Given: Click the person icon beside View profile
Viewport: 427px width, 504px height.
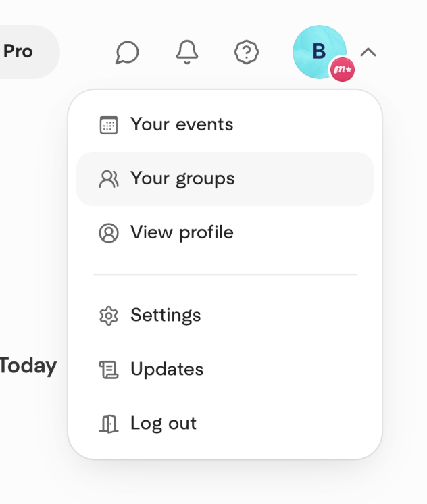Looking at the screenshot, I should coord(108,233).
